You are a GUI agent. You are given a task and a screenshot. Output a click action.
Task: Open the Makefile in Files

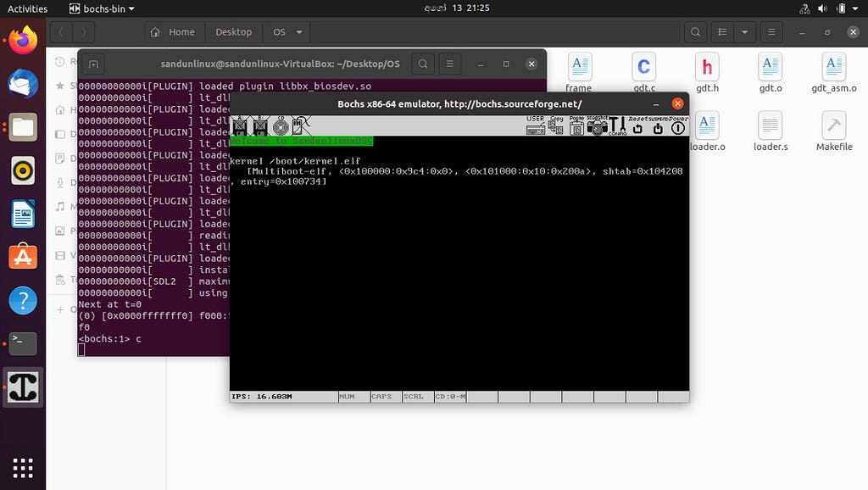click(x=834, y=131)
